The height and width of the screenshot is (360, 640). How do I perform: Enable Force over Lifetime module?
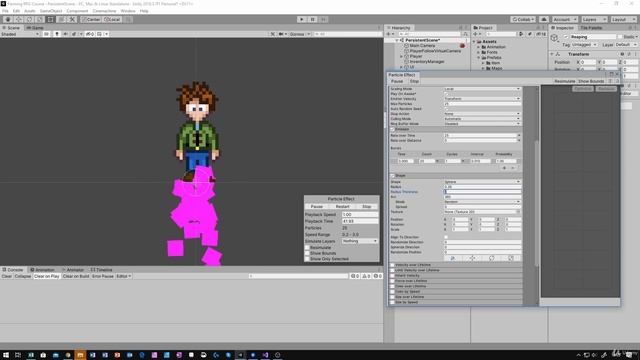point(392,281)
